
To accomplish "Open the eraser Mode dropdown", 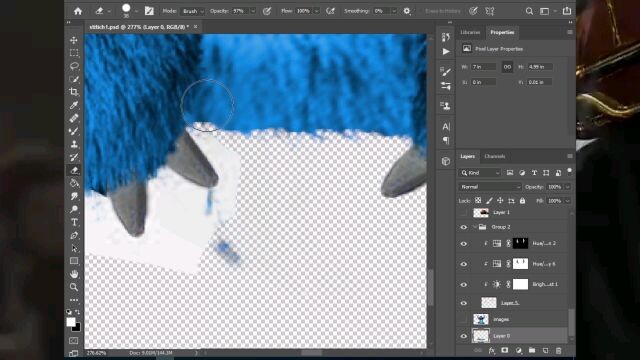I will point(193,11).
